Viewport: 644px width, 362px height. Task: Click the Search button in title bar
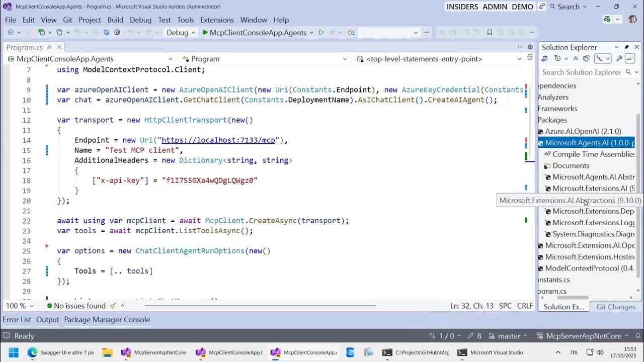[568, 7]
